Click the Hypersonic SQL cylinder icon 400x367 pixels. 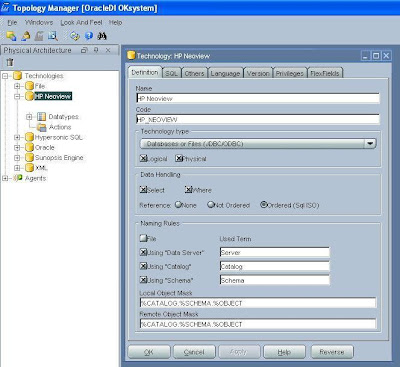coord(30,137)
